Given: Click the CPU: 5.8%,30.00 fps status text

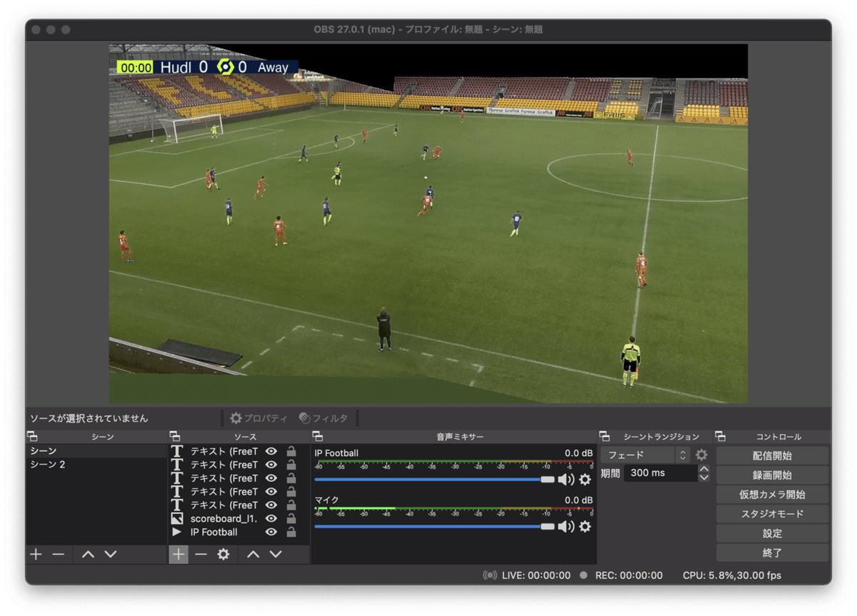Looking at the screenshot, I should pyautogui.click(x=732, y=575).
